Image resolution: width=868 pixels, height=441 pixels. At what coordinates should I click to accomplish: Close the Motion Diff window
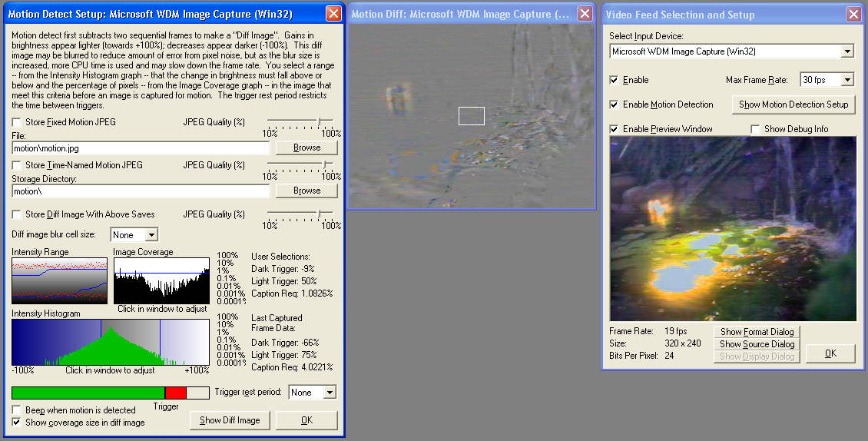click(x=585, y=14)
